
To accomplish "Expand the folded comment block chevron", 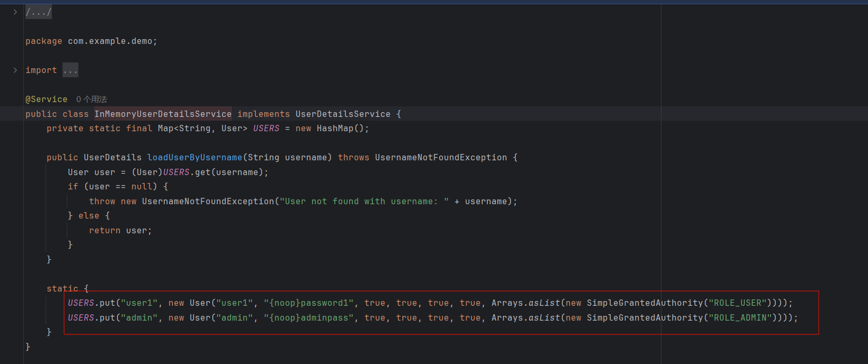I will (15, 12).
